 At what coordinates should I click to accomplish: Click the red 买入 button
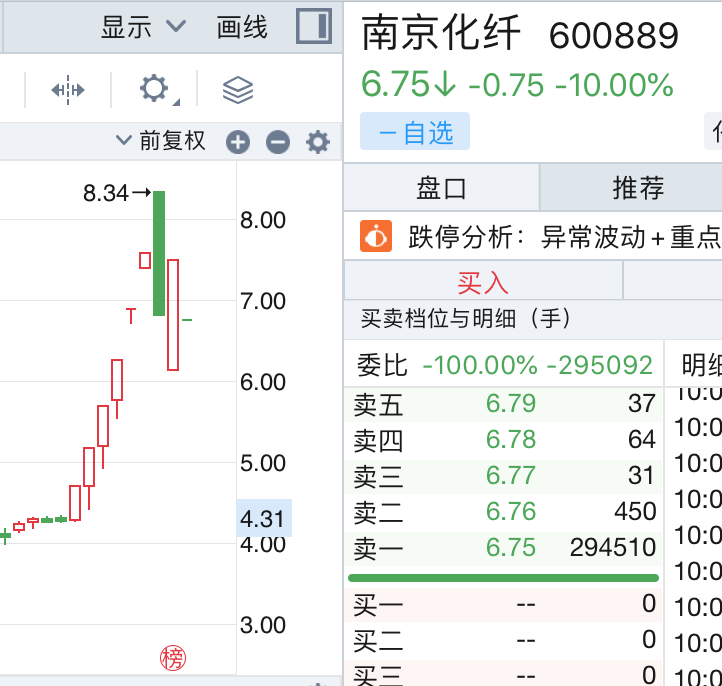coord(483,281)
